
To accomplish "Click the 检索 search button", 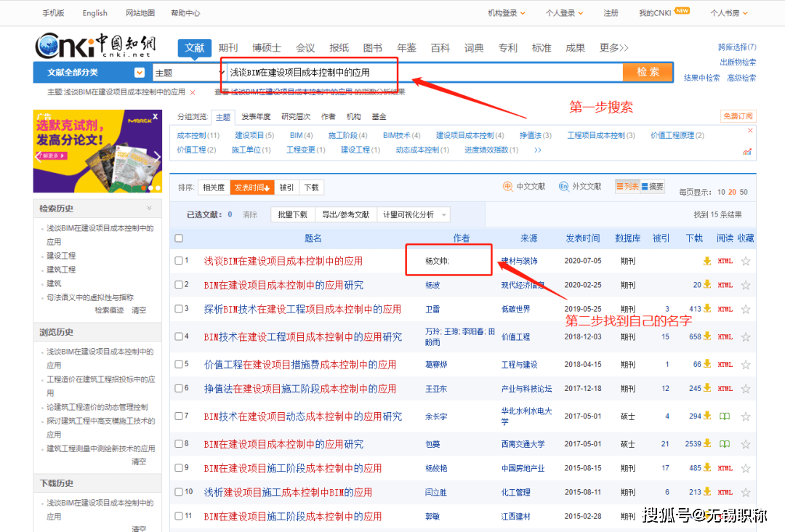I will pos(648,73).
